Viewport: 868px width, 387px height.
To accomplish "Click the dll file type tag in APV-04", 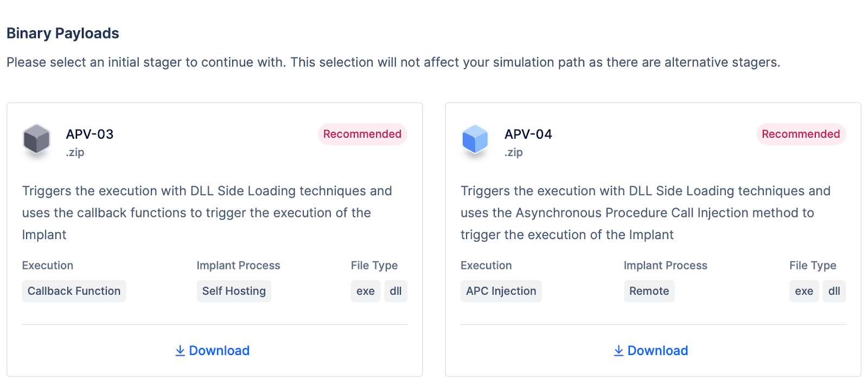I will click(x=834, y=291).
